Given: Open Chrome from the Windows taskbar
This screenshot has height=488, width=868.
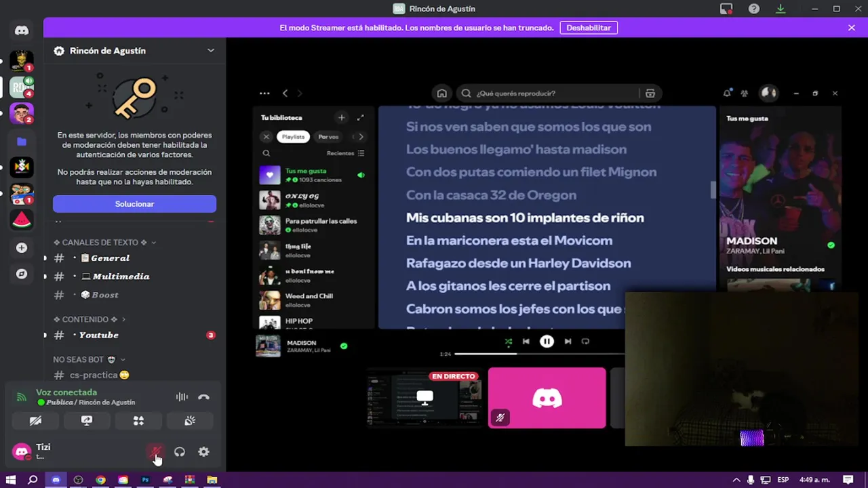Looking at the screenshot, I should (100, 480).
